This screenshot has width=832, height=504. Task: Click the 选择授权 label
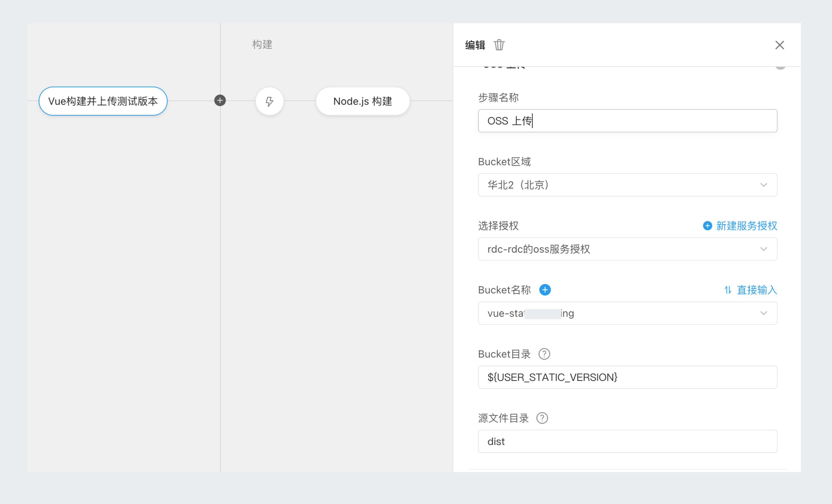click(498, 225)
